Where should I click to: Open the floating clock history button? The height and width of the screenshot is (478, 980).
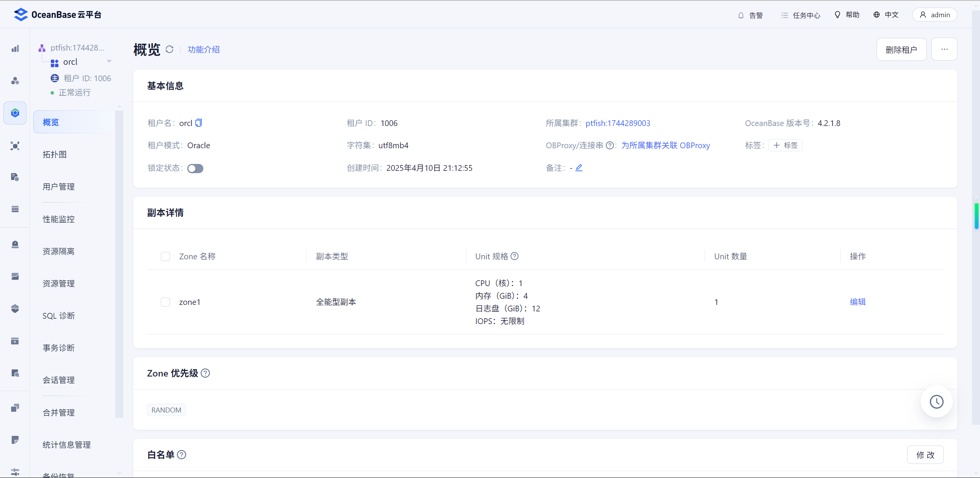[936, 402]
